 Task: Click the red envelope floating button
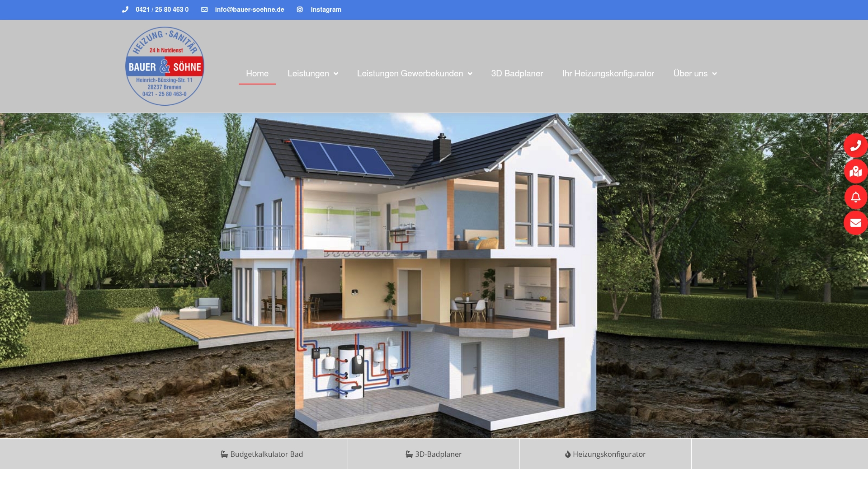[x=855, y=223]
